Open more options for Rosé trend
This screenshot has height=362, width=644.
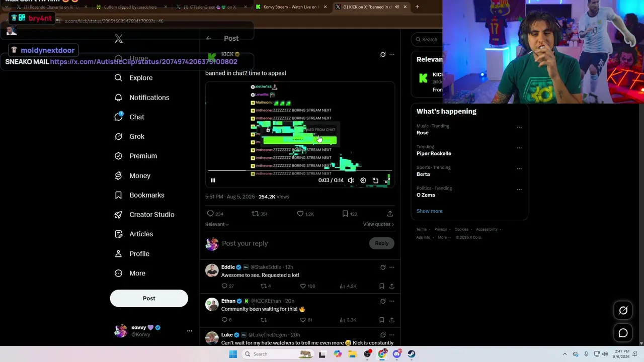click(519, 127)
